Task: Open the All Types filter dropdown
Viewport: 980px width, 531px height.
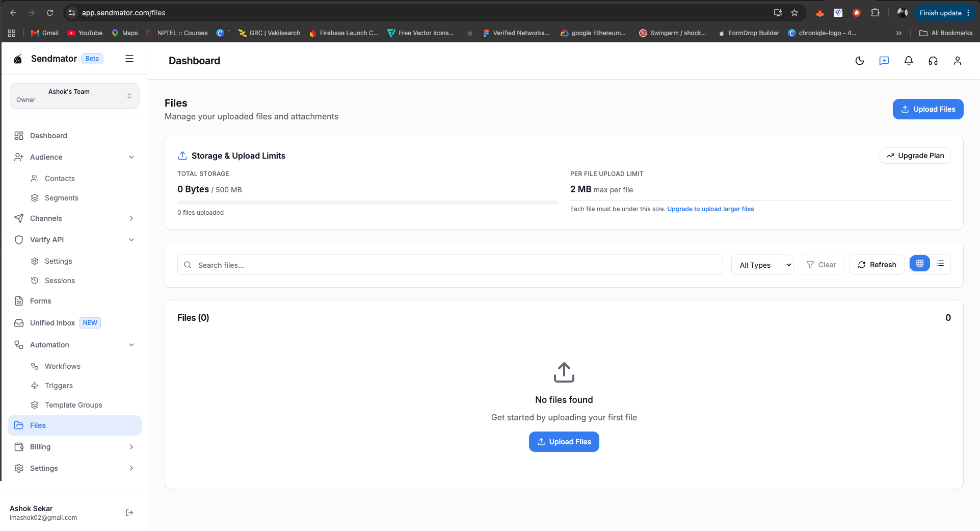Action: [x=762, y=265]
